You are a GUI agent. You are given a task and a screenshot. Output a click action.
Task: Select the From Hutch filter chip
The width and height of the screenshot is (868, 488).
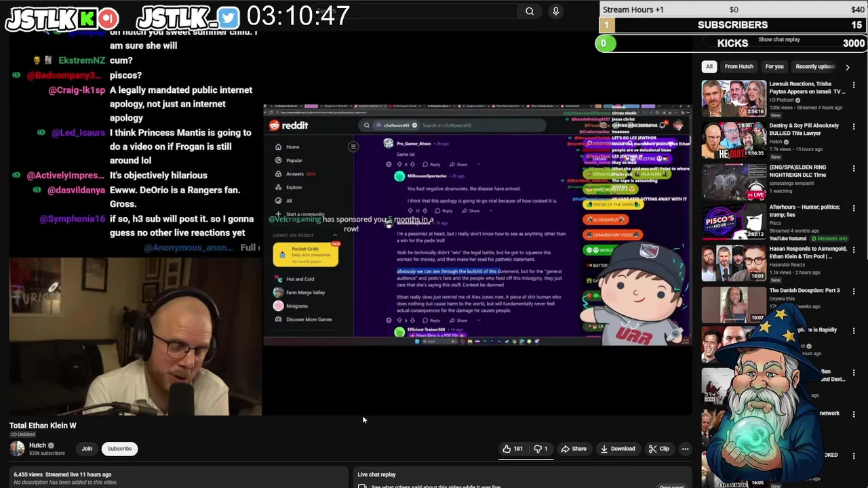coord(738,66)
